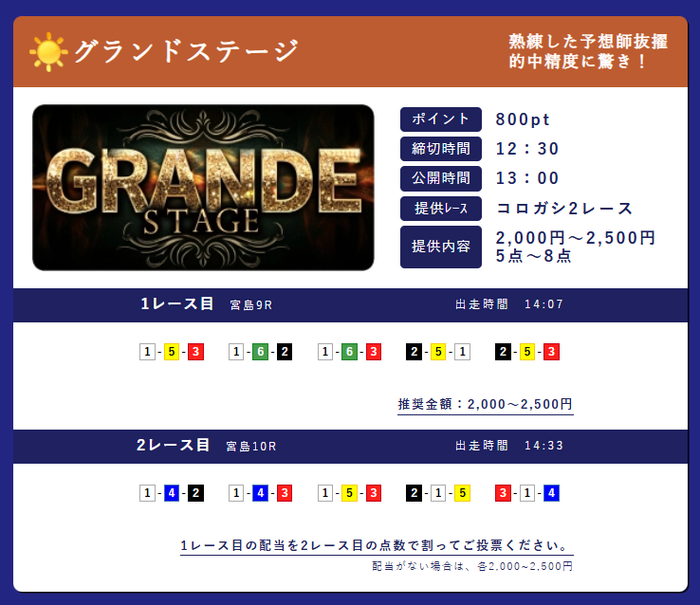Click the underlined 推奨金額：2,000～2,500円 text
Screen dimensions: 700x605
(x=485, y=404)
